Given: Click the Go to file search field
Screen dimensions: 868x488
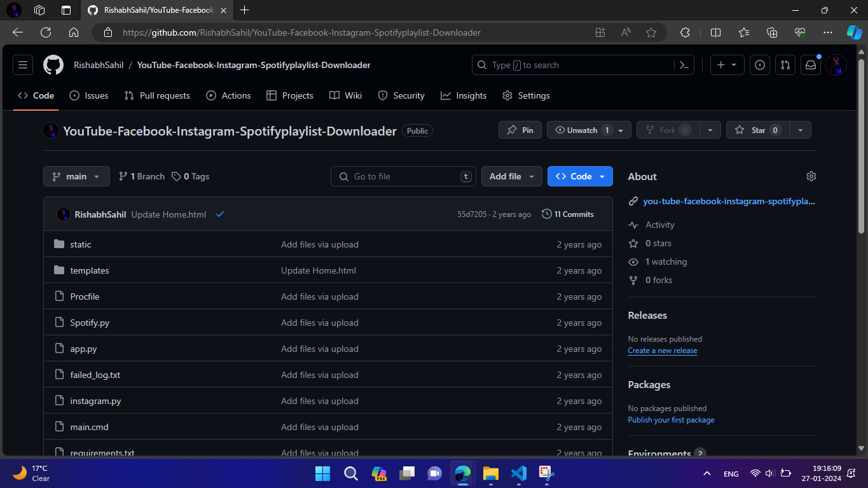Looking at the screenshot, I should [403, 176].
